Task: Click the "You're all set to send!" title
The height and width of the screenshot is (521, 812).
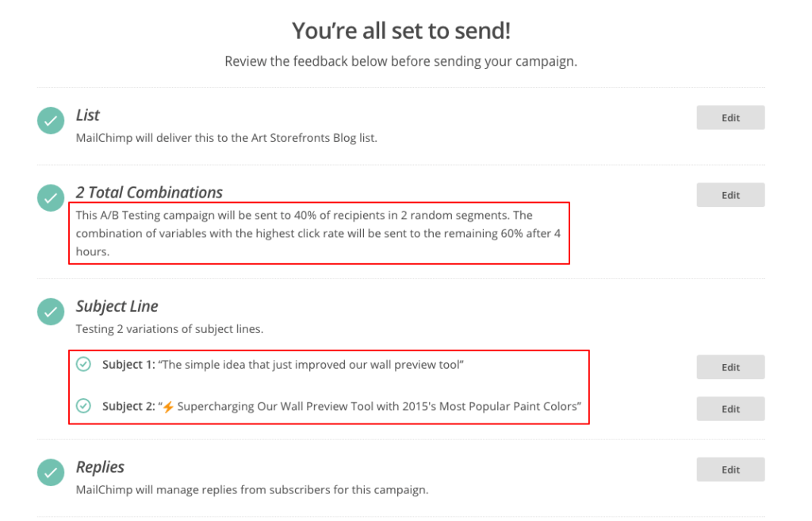Action: (401, 30)
